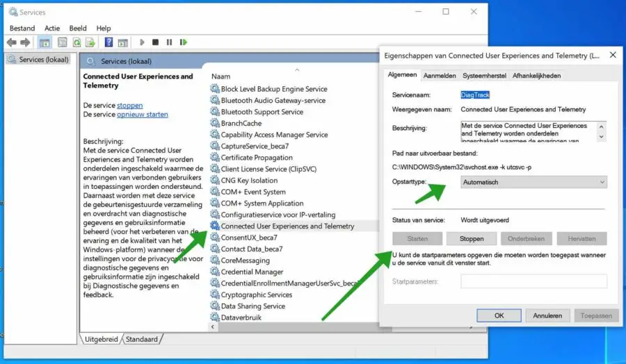This screenshot has height=364, width=626.
Task: Click the gear icon of Credential Manager
Action: [x=215, y=272]
